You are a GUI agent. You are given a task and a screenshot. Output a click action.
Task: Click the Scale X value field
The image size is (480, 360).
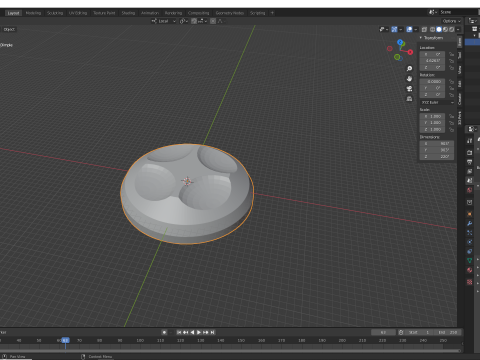point(433,116)
